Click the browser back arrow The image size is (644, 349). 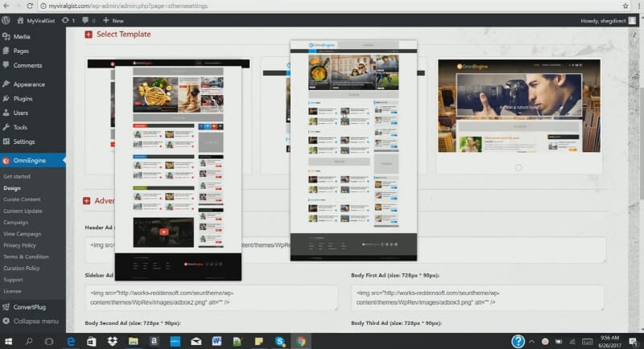(6, 6)
